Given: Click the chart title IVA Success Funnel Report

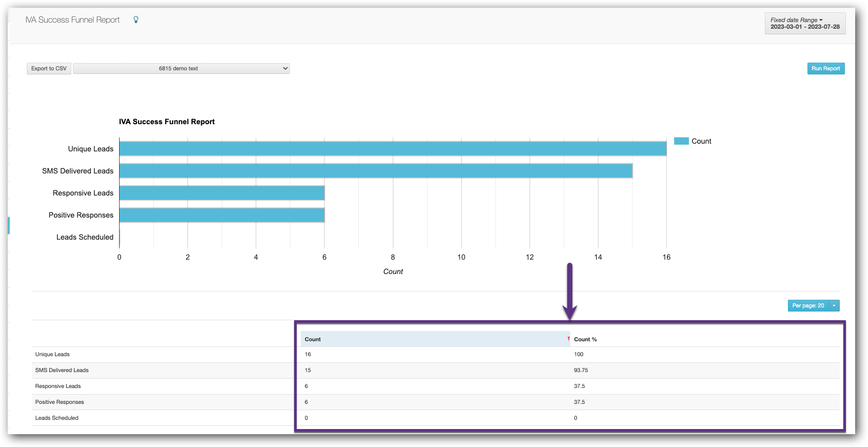Looking at the screenshot, I should [167, 122].
